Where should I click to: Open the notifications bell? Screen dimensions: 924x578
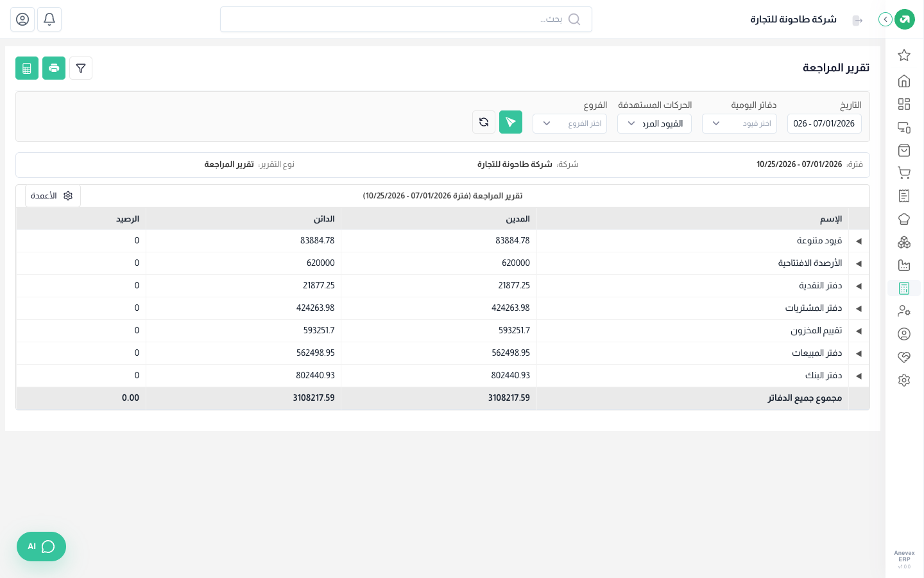(49, 19)
